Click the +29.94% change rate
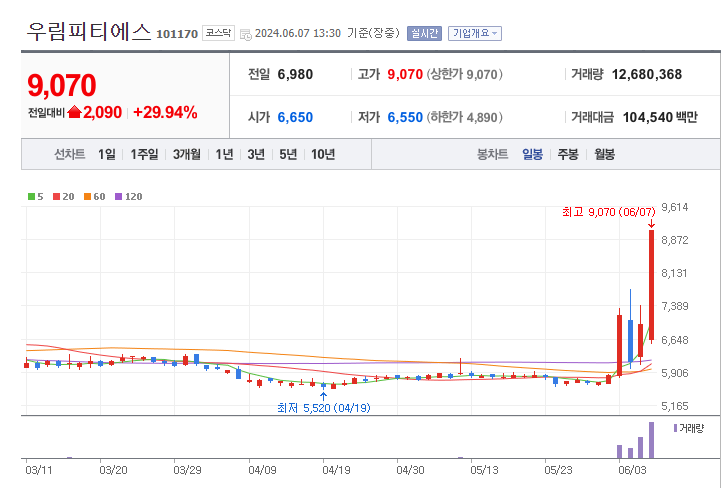Image resolution: width=721 pixels, height=488 pixels. tap(165, 112)
